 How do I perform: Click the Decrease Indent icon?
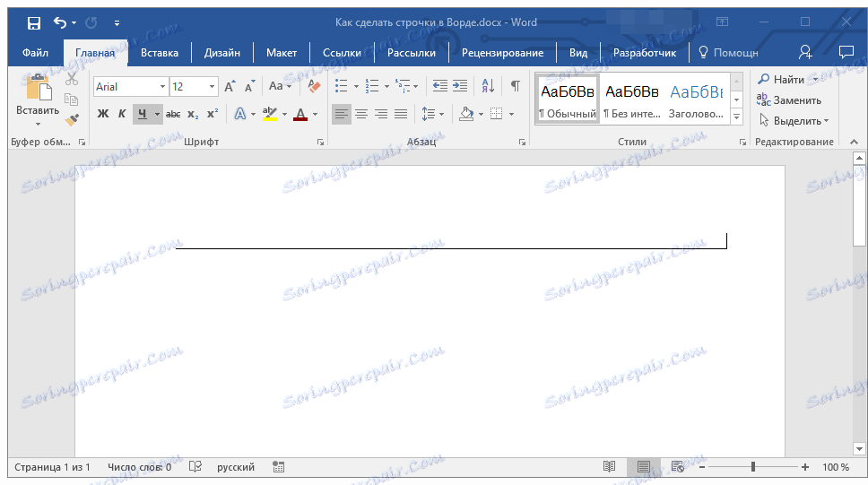click(440, 86)
